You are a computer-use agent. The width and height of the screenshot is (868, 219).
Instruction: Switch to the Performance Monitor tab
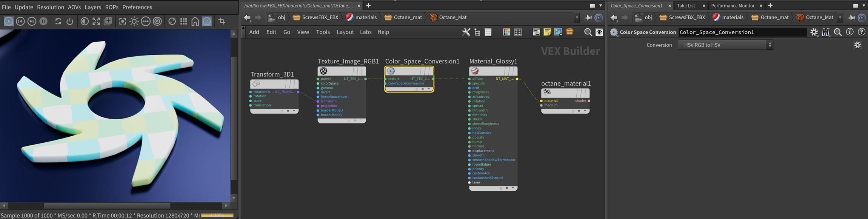coord(733,6)
